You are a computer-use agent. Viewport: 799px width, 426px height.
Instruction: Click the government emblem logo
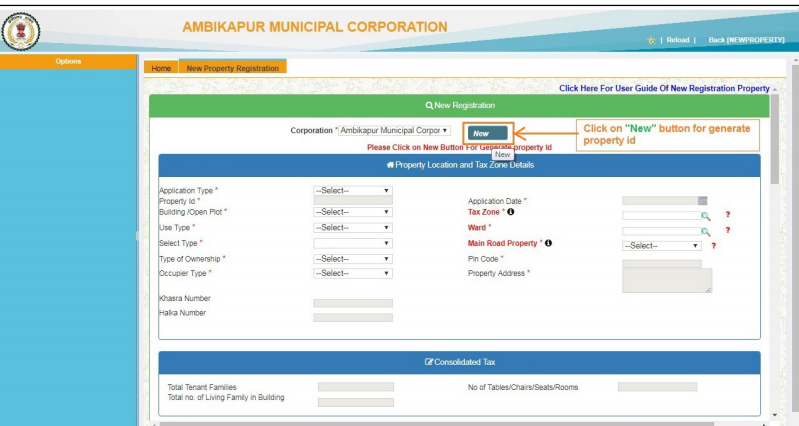pyautogui.click(x=20, y=32)
